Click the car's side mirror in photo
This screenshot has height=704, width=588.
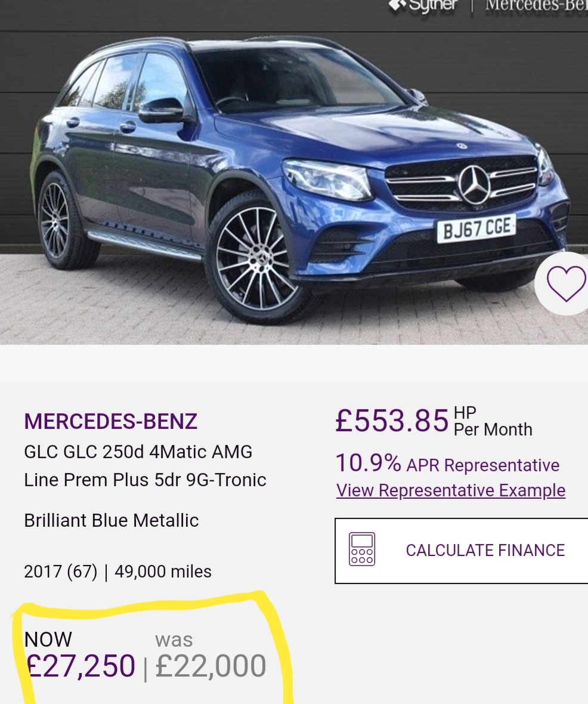162,110
